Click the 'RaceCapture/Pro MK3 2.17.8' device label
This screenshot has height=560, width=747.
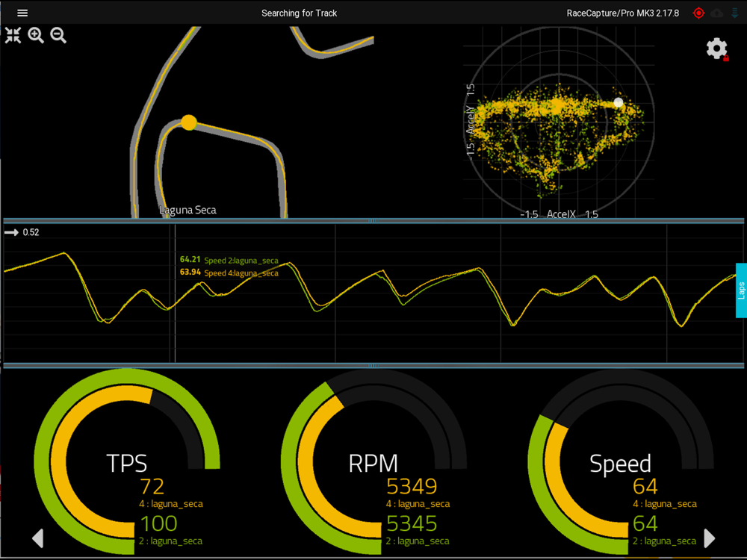tap(623, 13)
